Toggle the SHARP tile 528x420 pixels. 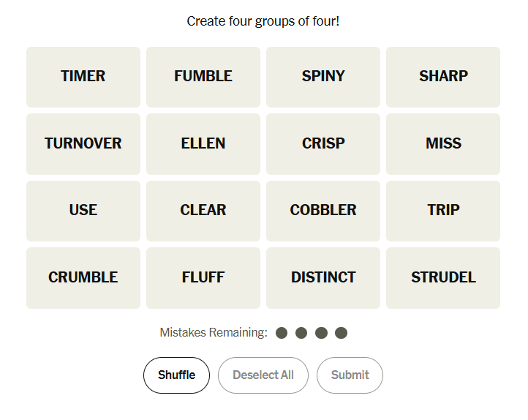click(443, 77)
